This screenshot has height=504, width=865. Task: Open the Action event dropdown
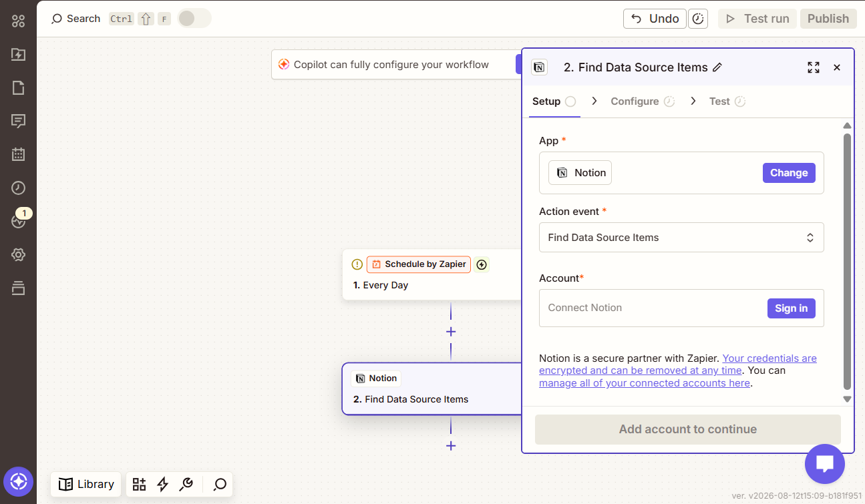(681, 238)
